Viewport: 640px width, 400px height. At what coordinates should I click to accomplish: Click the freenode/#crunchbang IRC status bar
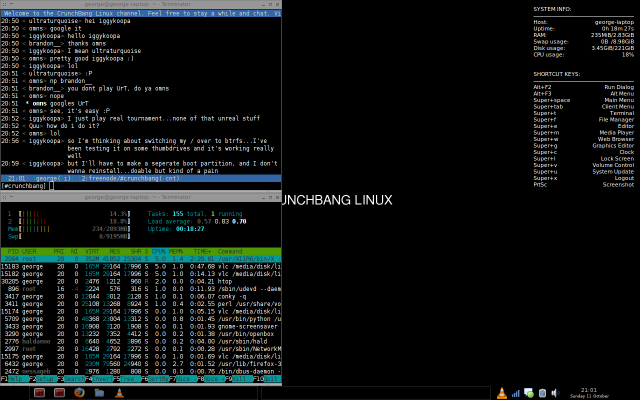tap(141, 178)
